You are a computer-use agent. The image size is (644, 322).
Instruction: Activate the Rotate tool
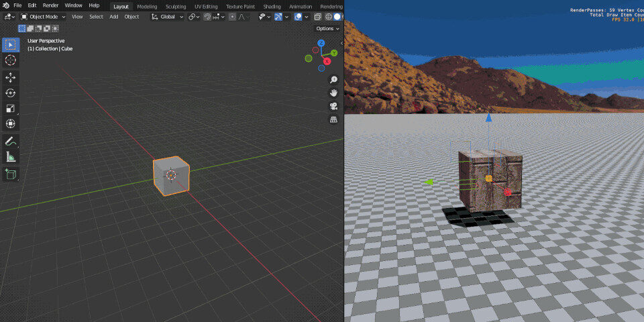coord(11,93)
